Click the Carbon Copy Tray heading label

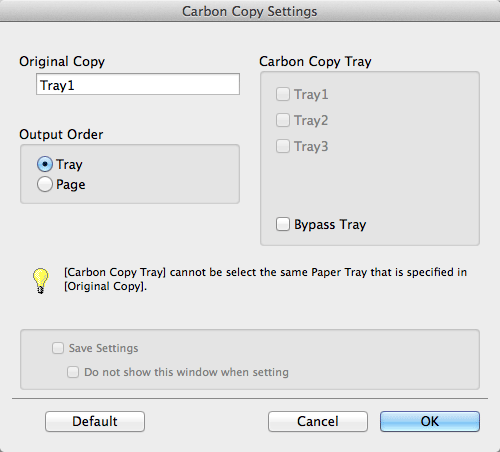point(315,62)
